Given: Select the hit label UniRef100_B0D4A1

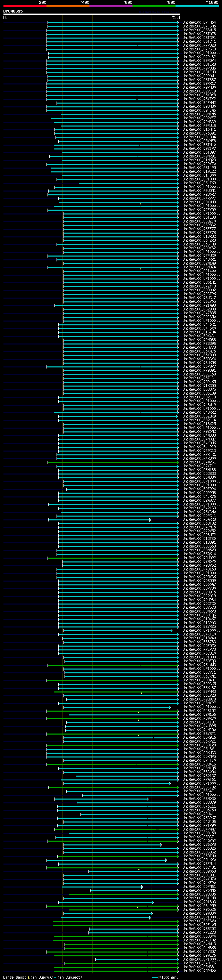Looking at the screenshot, I should 199,680.
